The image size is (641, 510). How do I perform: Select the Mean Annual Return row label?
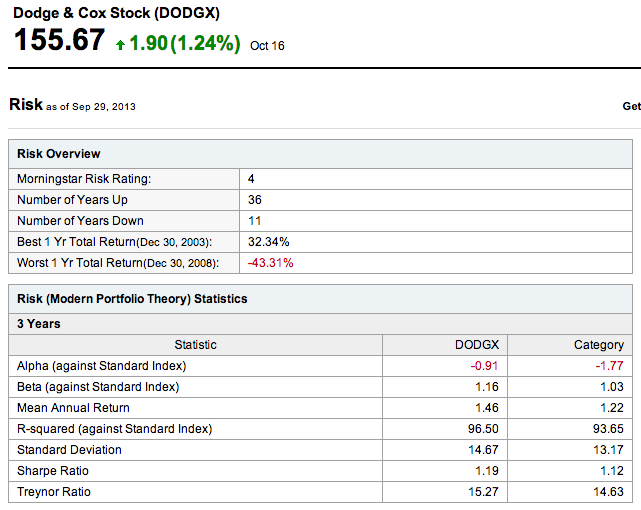pos(73,408)
